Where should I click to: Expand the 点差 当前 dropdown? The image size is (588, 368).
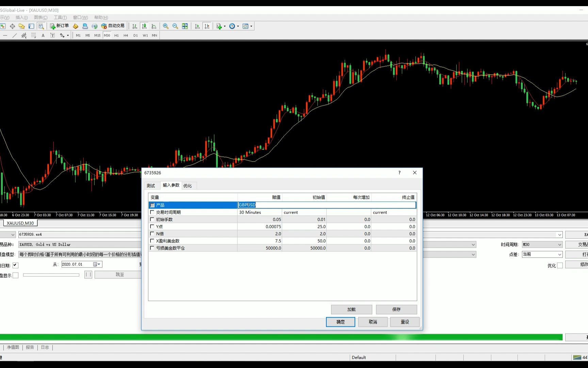pos(559,255)
